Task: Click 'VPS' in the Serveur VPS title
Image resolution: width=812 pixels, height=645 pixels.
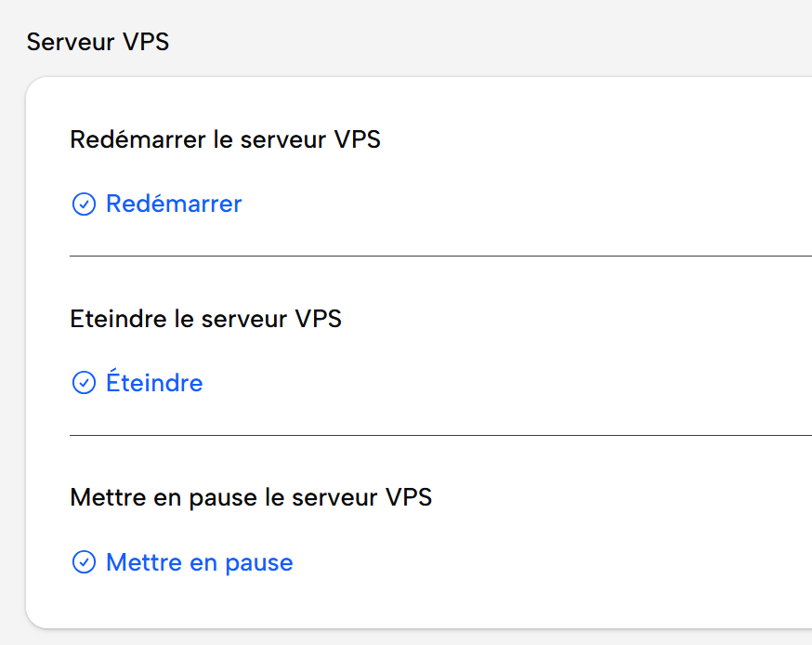Action: point(145,42)
